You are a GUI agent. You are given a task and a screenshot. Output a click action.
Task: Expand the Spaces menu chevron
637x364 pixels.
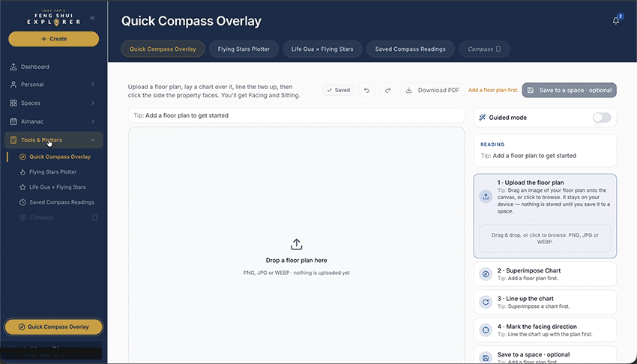tap(93, 103)
